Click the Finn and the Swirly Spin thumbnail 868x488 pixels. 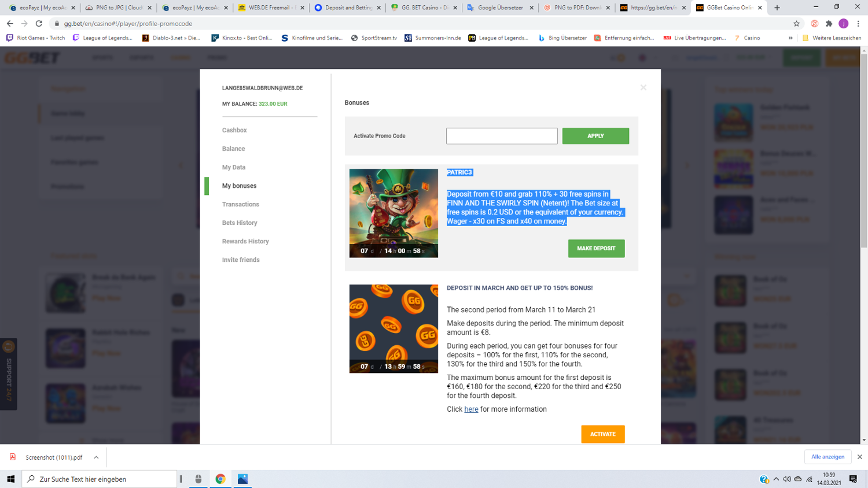(x=393, y=213)
